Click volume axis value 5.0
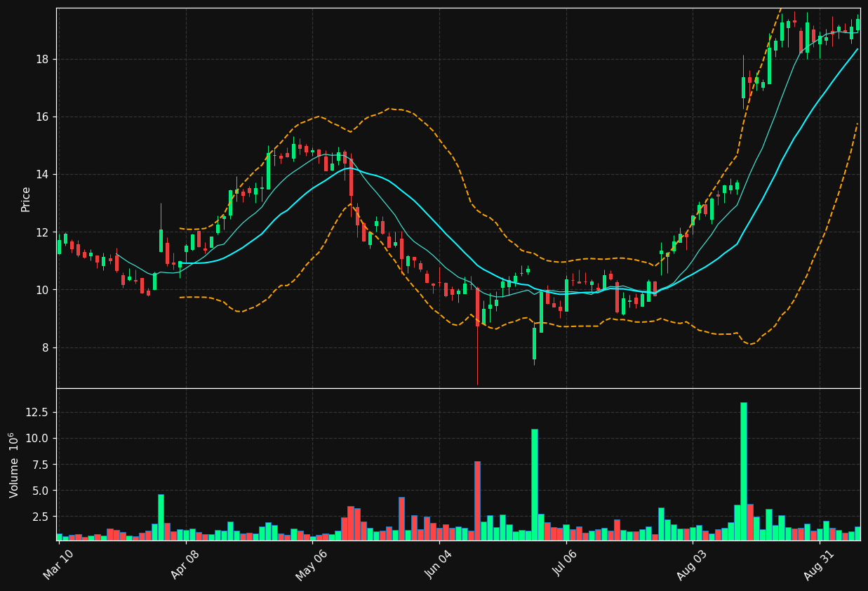The height and width of the screenshot is (591, 868). coord(41,490)
